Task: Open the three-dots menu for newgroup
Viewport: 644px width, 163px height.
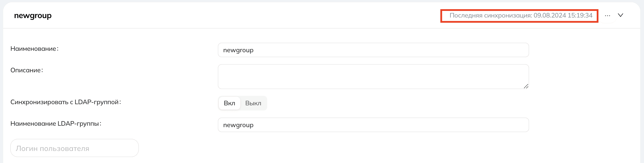Action: (x=607, y=15)
